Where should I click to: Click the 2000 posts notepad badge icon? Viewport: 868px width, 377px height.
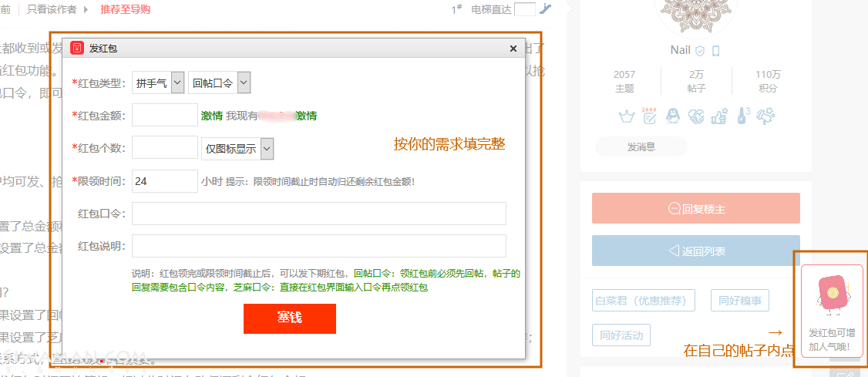[650, 116]
